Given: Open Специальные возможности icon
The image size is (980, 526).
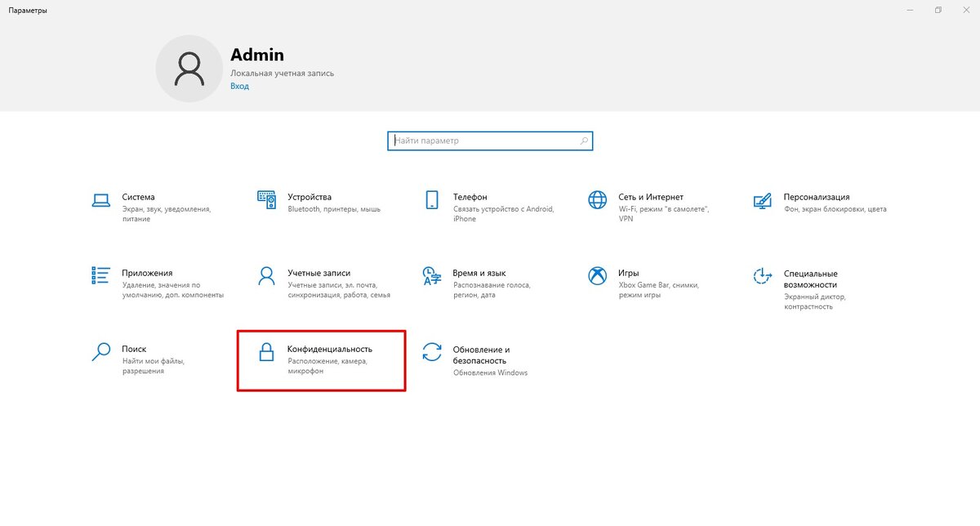Looking at the screenshot, I should tap(762, 276).
